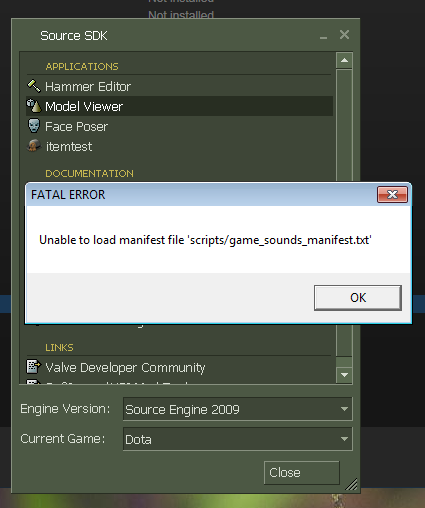Open the Engine Version dropdown arrow

click(x=344, y=409)
